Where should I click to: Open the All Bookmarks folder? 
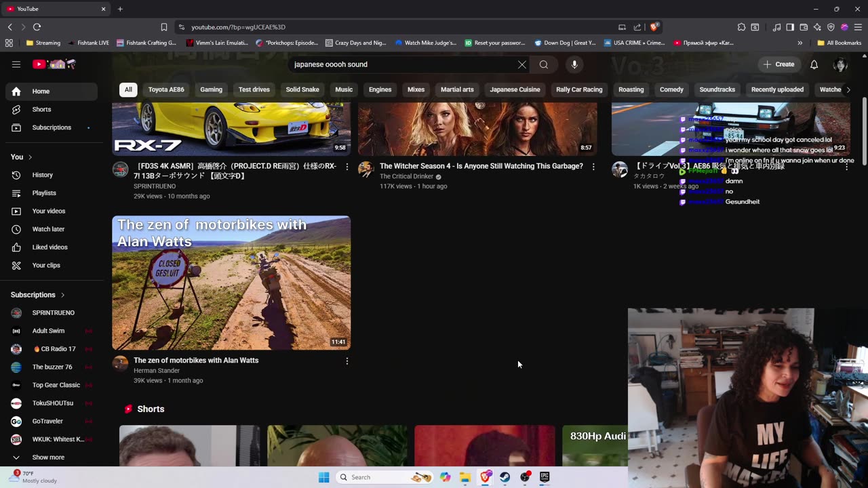click(x=840, y=43)
